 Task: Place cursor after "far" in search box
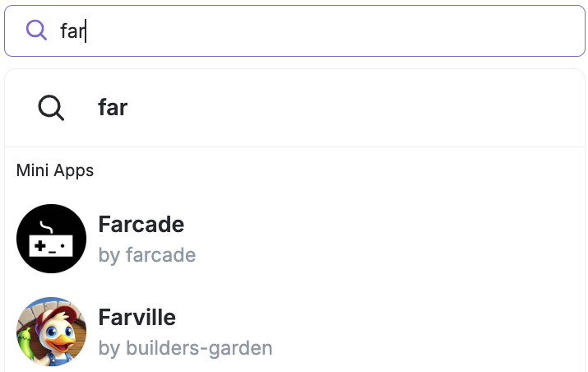coord(86,31)
